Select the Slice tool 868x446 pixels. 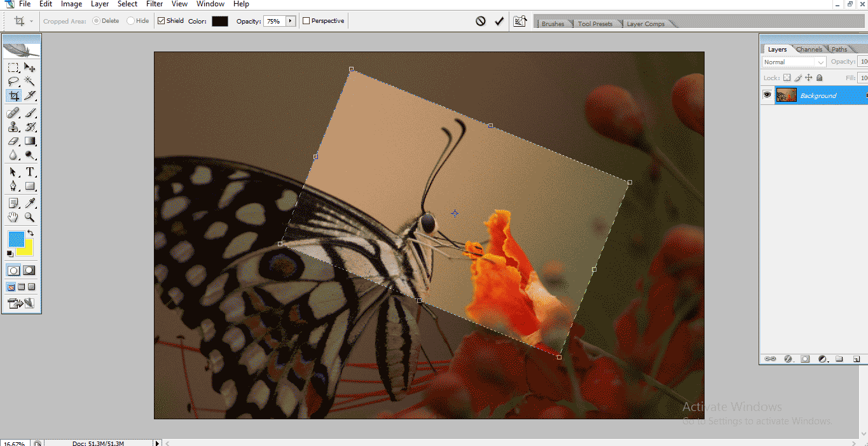coord(30,96)
